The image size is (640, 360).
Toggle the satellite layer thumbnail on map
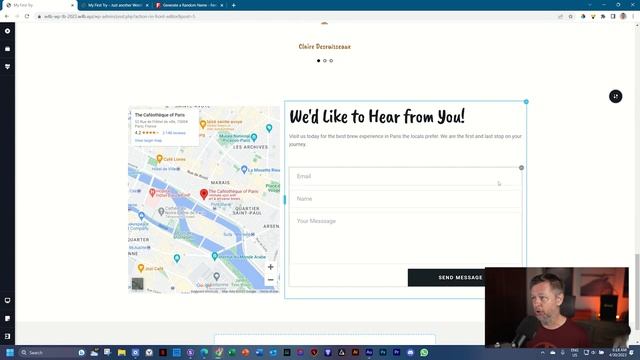click(138, 283)
